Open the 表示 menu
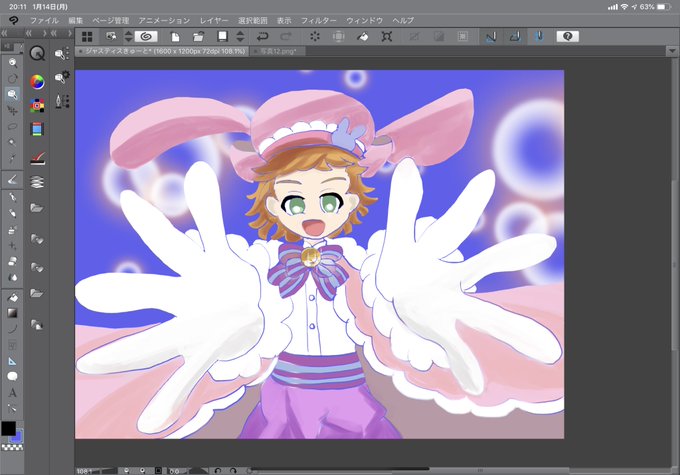 point(284,20)
